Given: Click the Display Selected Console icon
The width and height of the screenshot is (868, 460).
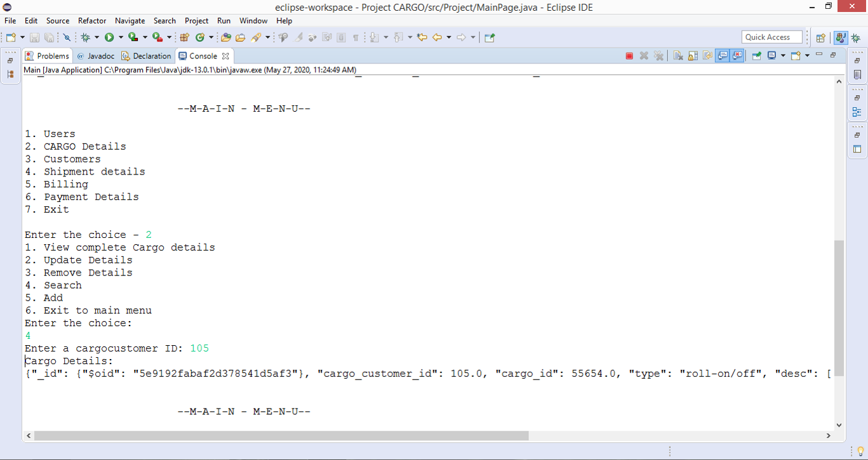Looking at the screenshot, I should [x=771, y=56].
